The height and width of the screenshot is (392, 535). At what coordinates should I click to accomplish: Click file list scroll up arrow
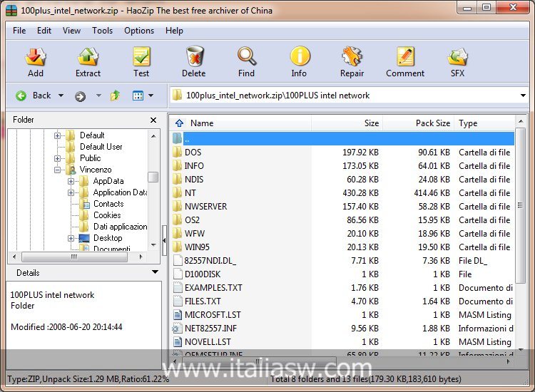pos(520,121)
